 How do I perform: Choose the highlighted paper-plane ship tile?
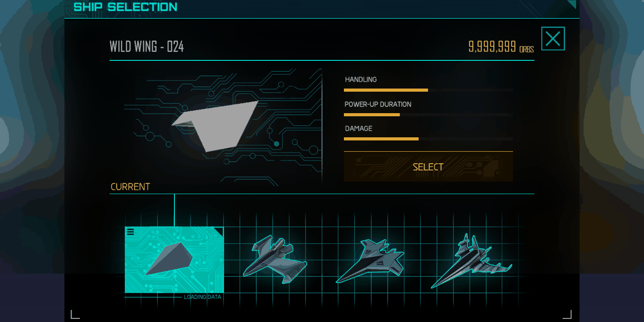pos(174,260)
